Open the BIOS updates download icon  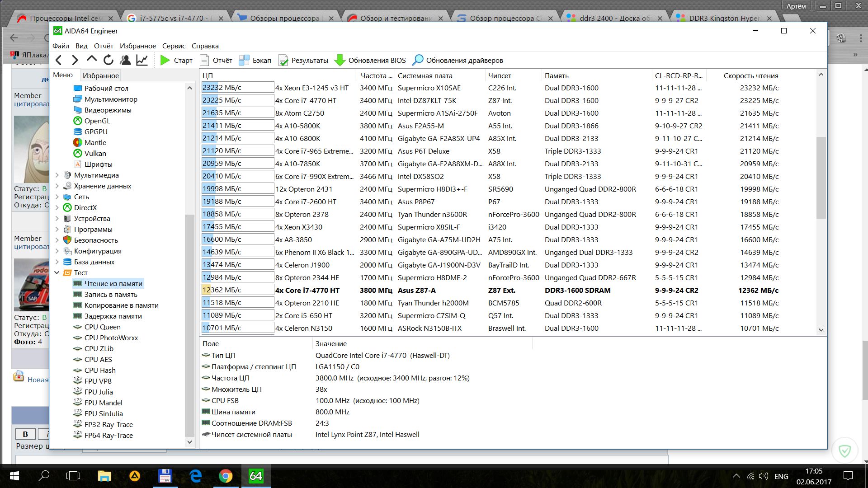(340, 60)
